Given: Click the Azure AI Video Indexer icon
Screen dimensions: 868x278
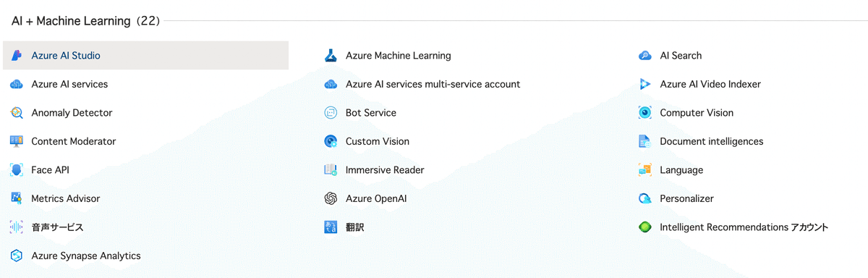Looking at the screenshot, I should click(x=645, y=84).
